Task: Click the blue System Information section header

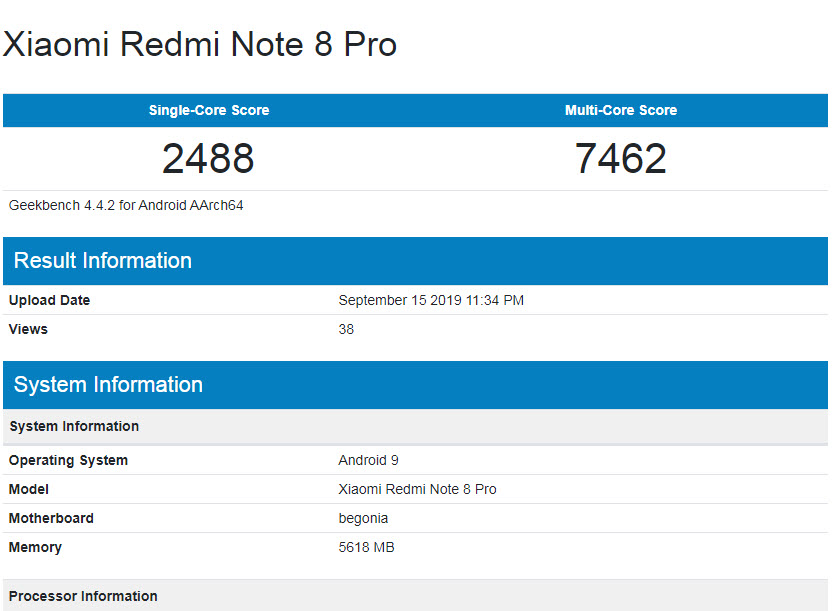Action: 108,385
